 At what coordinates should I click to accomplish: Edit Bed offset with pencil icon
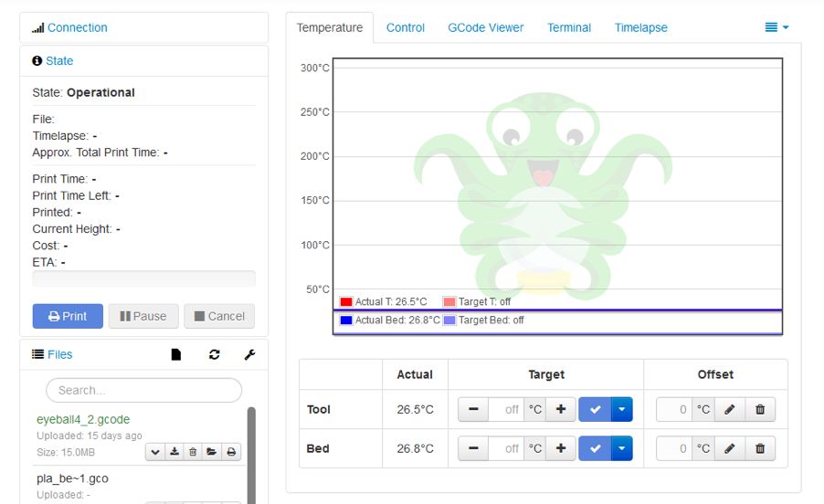[x=729, y=448]
